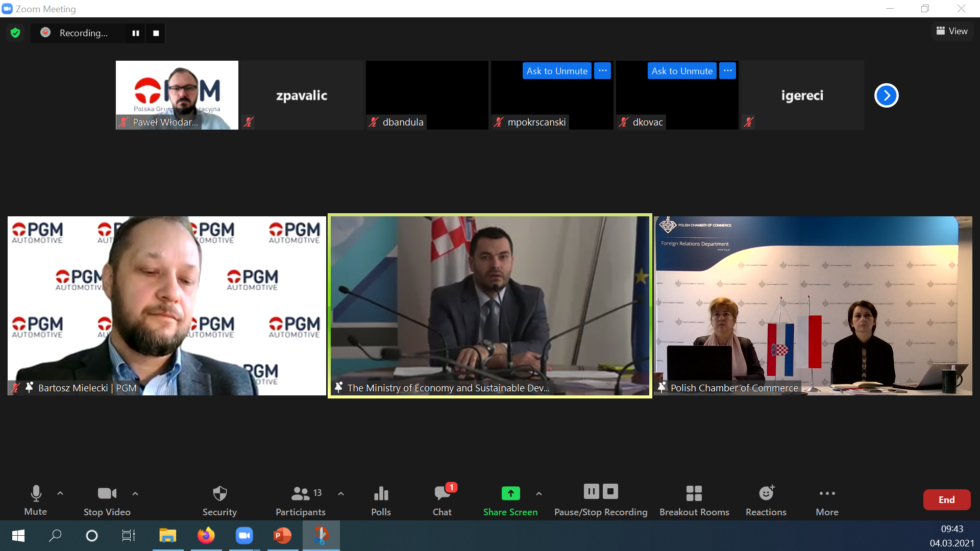Open the Participants panel
The height and width of the screenshot is (551, 980).
pyautogui.click(x=301, y=493)
